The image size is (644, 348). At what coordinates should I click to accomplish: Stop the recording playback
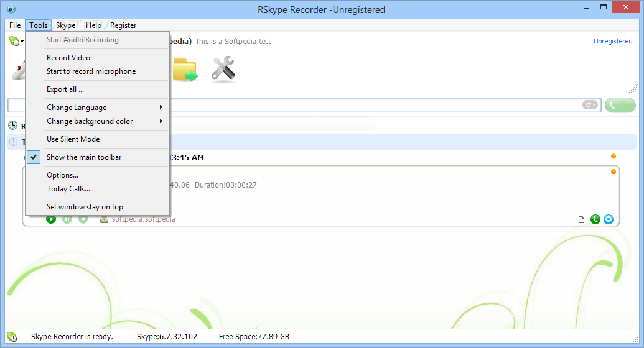(83, 219)
